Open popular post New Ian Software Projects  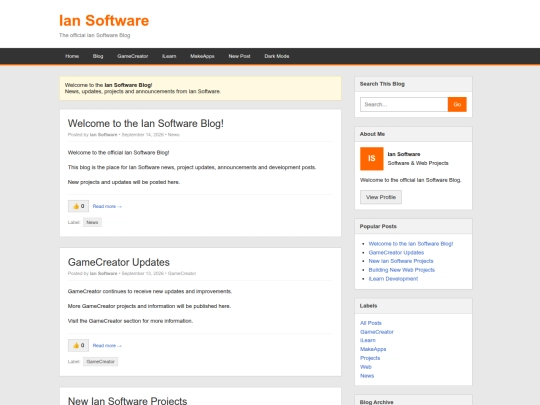[401, 261]
